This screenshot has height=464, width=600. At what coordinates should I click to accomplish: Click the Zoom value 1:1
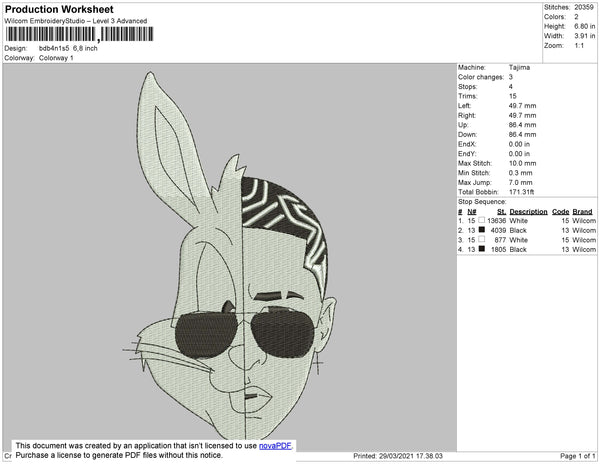579,46
